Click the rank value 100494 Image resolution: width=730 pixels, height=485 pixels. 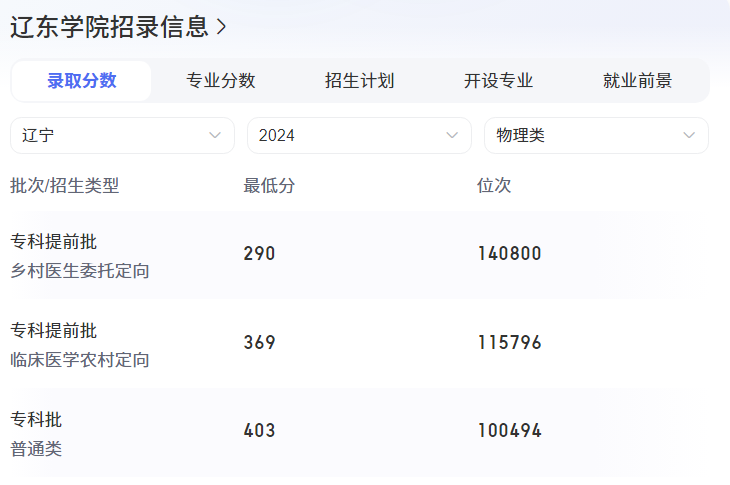coord(510,431)
